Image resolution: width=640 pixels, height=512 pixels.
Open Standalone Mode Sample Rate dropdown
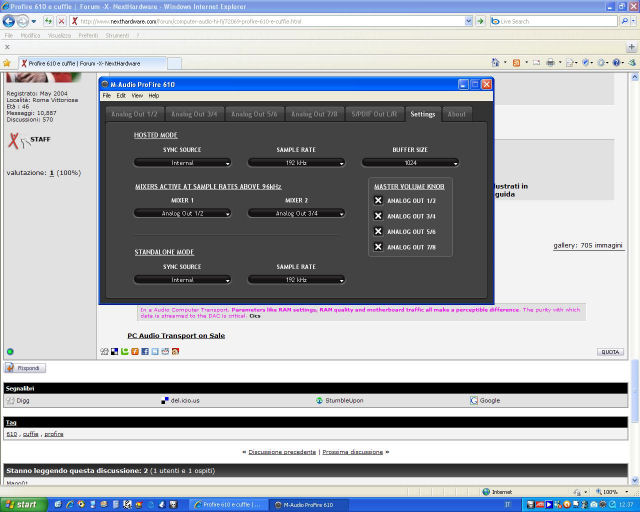(x=296, y=280)
